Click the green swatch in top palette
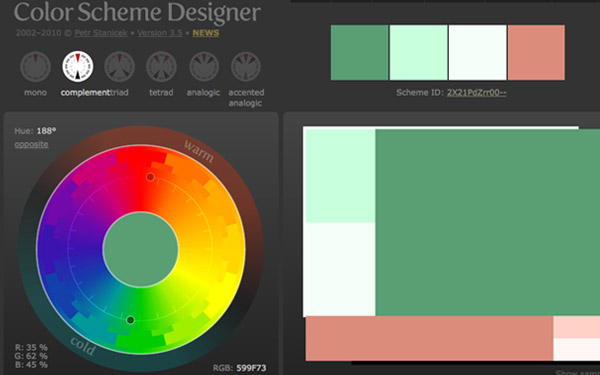This screenshot has height=375, width=600. (x=359, y=52)
